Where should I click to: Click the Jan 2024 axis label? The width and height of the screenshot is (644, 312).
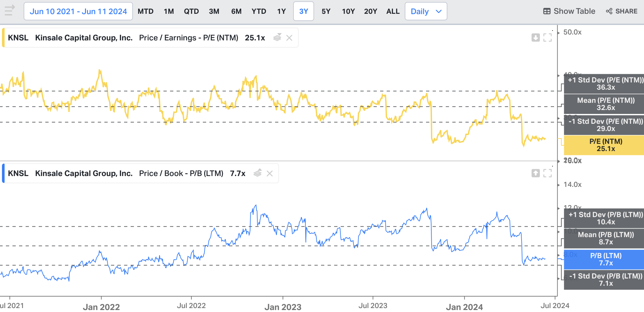[464, 307]
